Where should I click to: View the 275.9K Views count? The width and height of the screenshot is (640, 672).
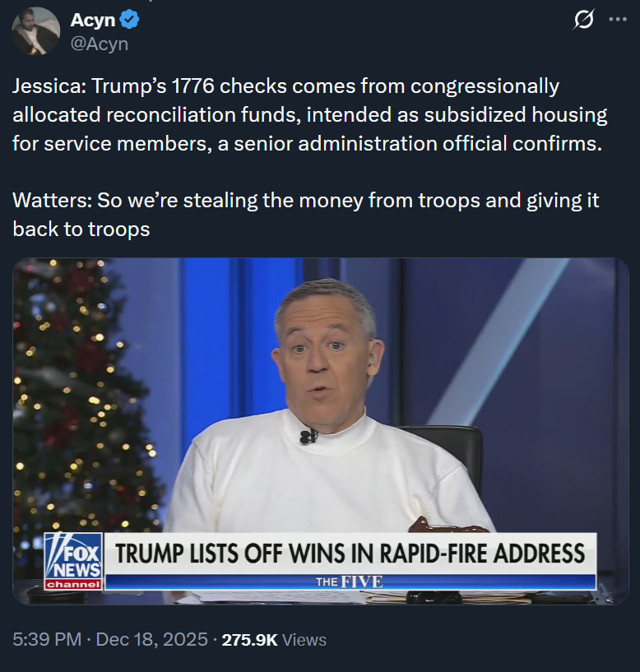coord(274,640)
